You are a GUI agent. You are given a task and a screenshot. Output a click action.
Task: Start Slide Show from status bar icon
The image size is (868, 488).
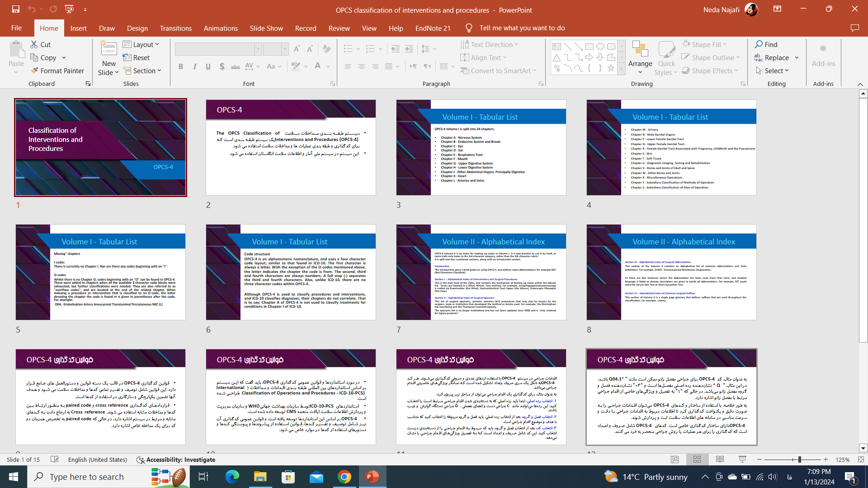[742, 460]
